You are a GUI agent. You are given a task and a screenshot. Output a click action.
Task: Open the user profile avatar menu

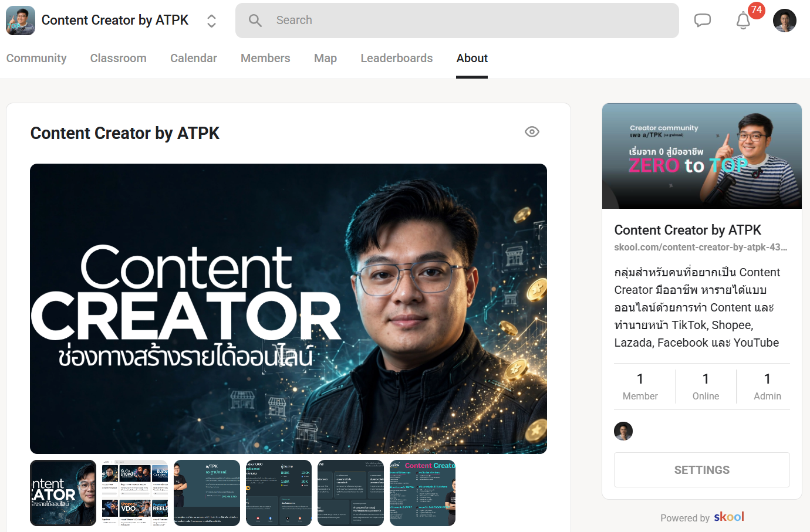click(785, 21)
